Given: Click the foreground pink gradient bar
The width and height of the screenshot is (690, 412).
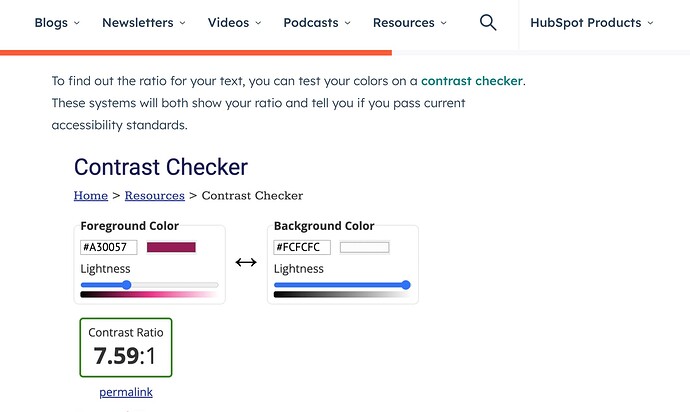Looking at the screenshot, I should coord(149,294).
